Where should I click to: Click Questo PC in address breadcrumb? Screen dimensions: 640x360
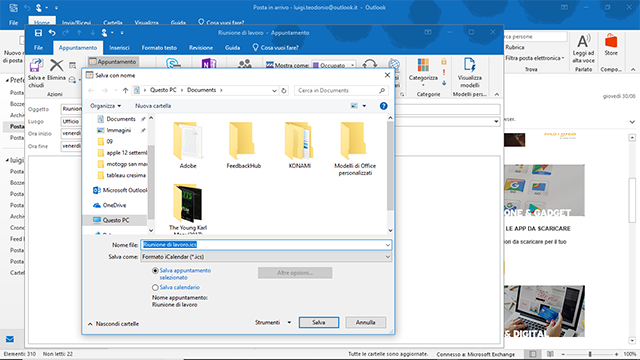163,90
